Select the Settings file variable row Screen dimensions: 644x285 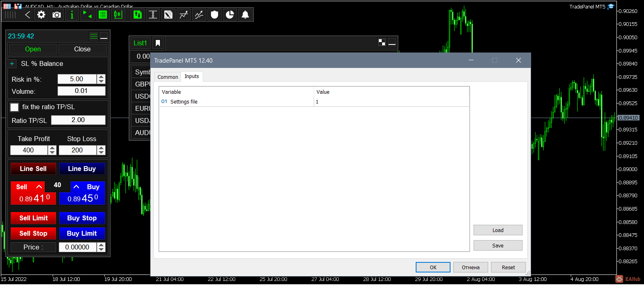point(314,101)
